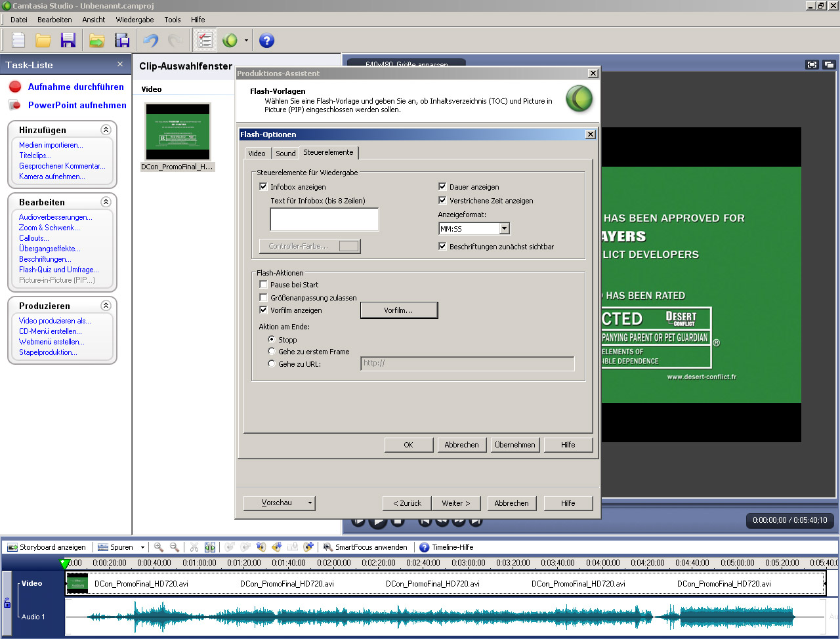The height and width of the screenshot is (639, 840).
Task: Collapse the Bearbeiten task section
Action: coord(106,202)
